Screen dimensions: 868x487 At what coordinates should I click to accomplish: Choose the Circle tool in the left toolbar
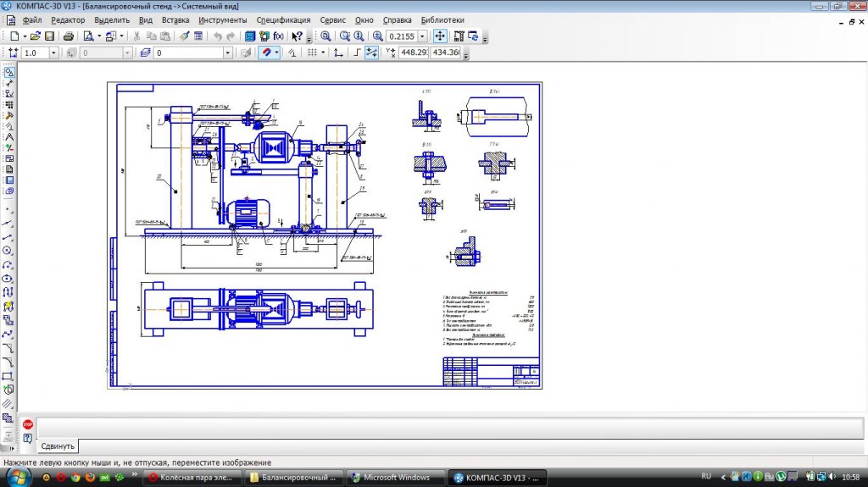tap(8, 252)
